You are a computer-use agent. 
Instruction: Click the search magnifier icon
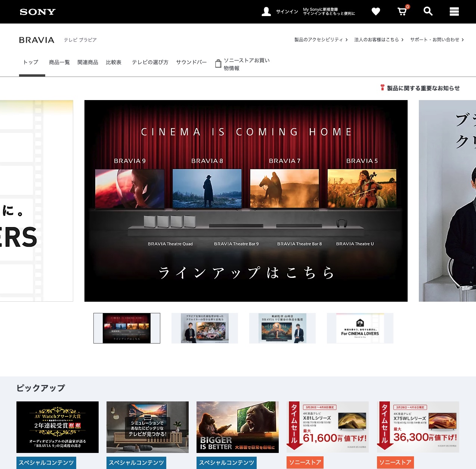point(428,12)
